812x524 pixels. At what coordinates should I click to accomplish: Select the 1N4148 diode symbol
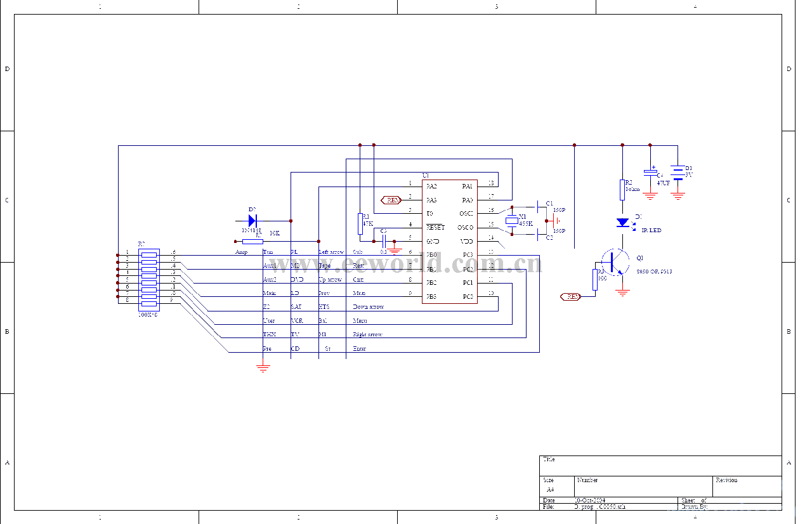(252, 220)
